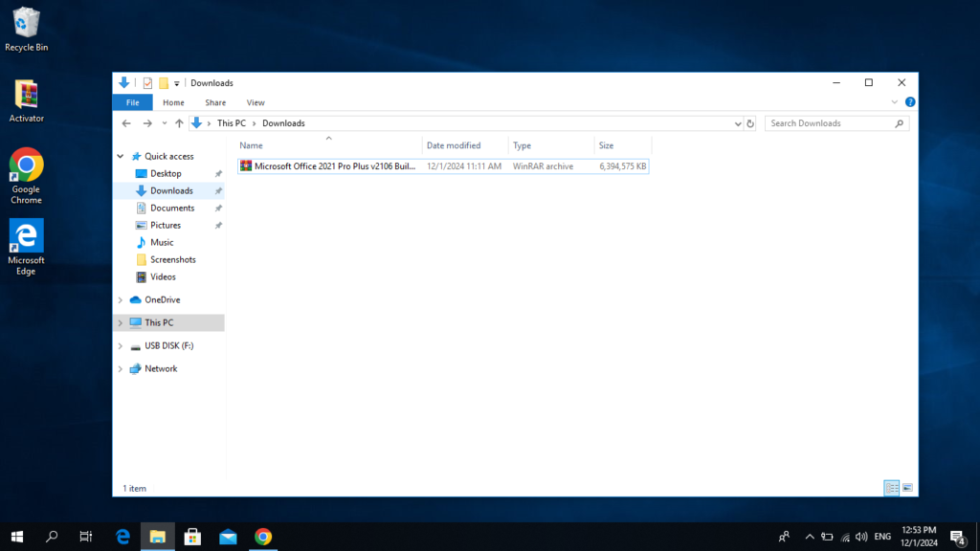980x551 pixels.
Task: Click Downloads in address breadcrumb
Action: click(283, 123)
